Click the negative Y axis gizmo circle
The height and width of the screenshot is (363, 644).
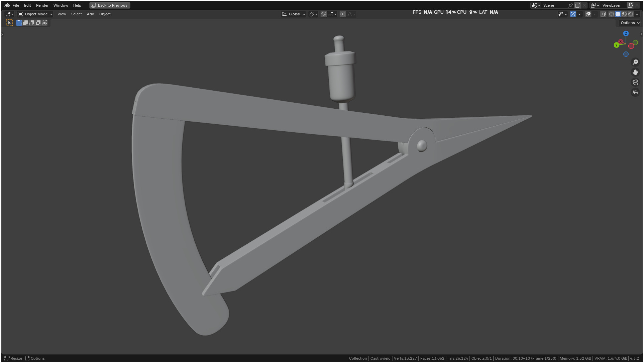635,43
